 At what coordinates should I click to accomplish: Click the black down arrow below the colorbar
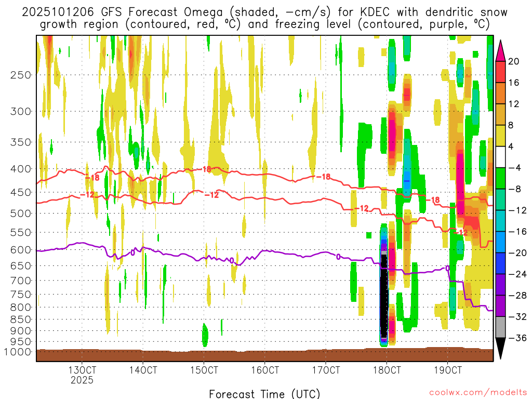(x=501, y=349)
